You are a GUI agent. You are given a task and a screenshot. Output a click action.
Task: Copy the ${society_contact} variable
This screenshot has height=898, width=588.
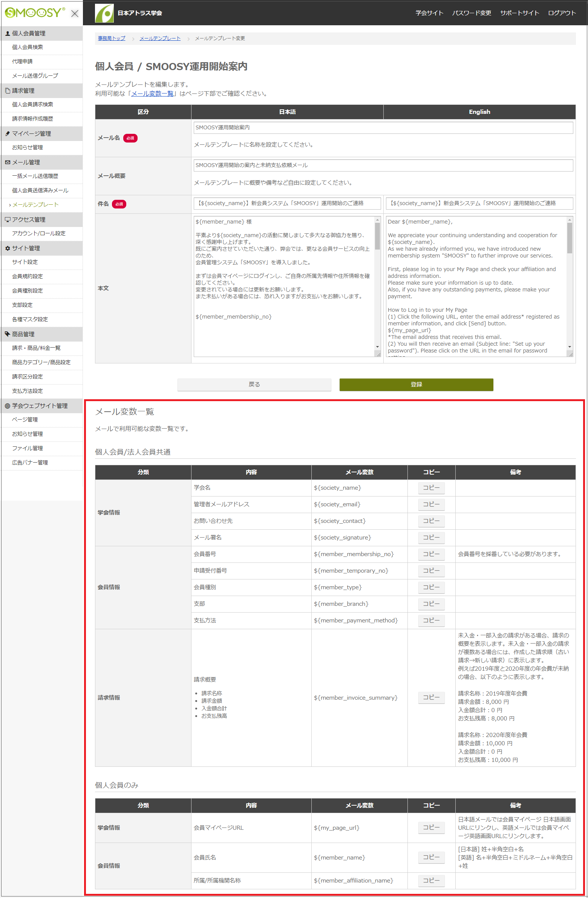click(x=432, y=521)
